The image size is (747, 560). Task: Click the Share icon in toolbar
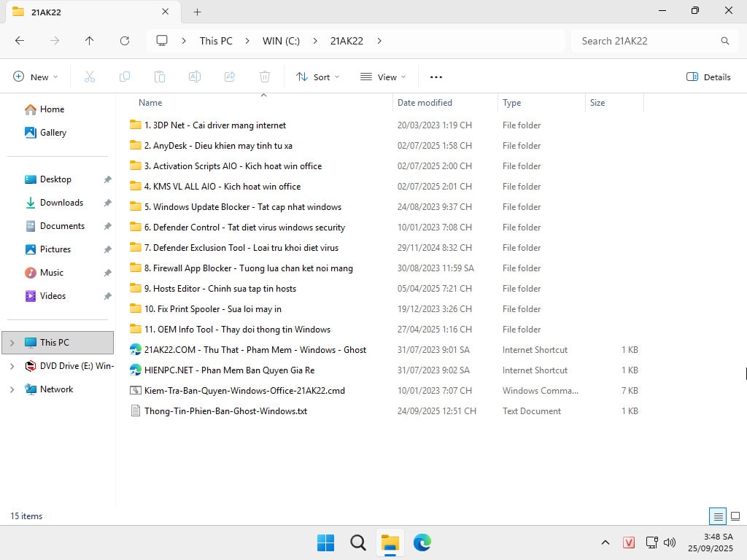pyautogui.click(x=230, y=77)
